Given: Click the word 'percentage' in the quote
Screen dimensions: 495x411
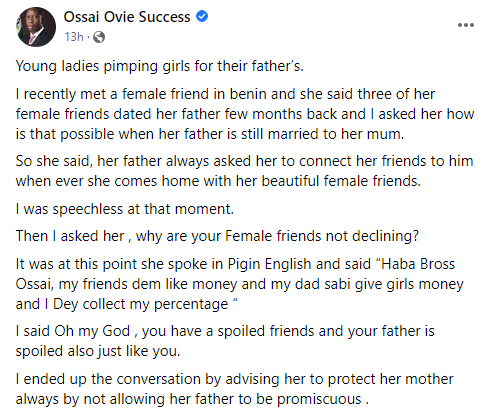Looking at the screenshot, I should (191, 304).
